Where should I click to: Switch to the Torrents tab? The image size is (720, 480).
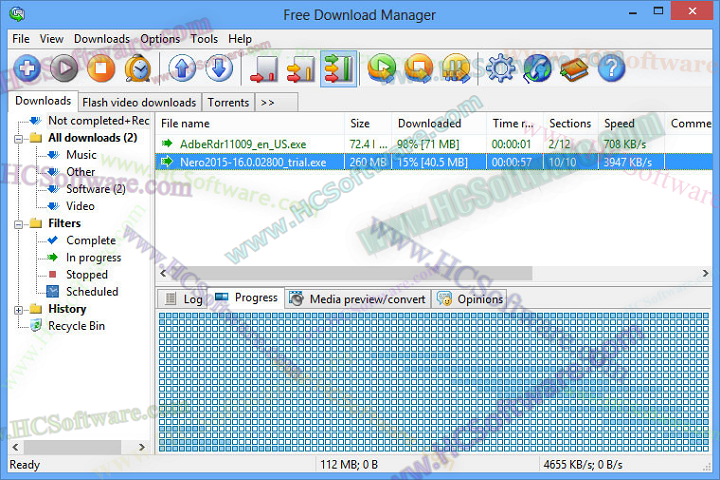click(x=228, y=102)
